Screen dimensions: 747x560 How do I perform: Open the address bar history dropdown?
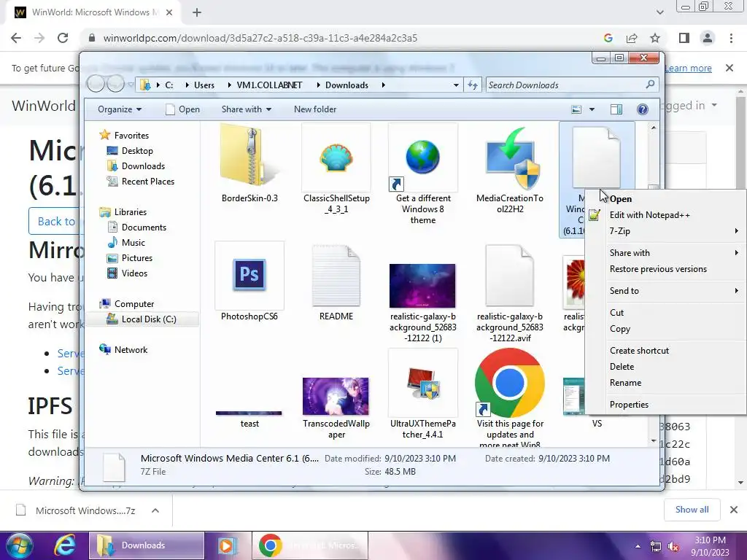tap(456, 85)
